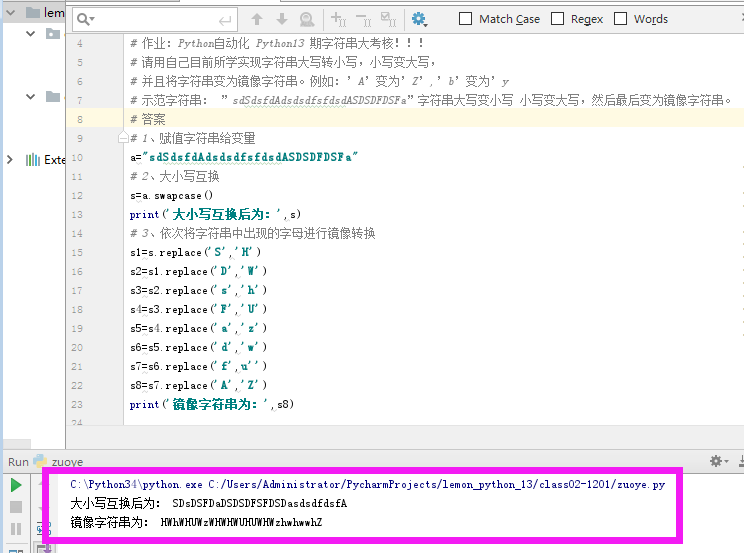
Task: Open Run panel settings gear
Action: click(716, 461)
